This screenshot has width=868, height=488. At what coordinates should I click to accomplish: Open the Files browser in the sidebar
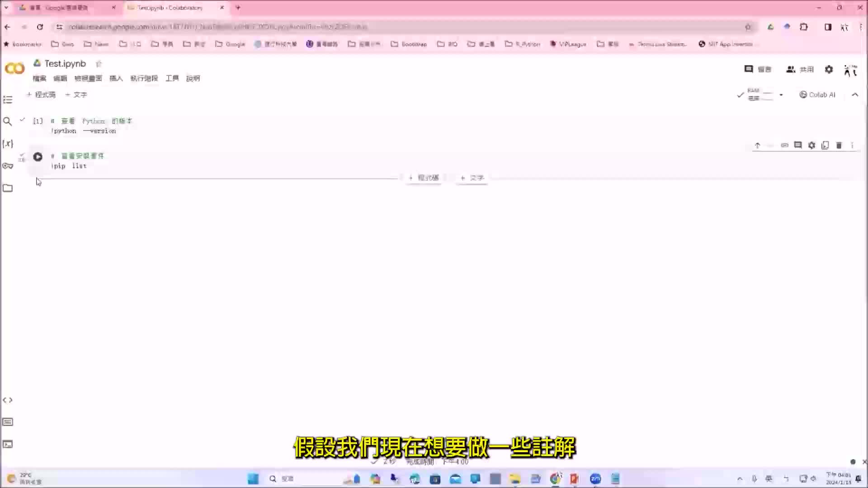point(8,188)
